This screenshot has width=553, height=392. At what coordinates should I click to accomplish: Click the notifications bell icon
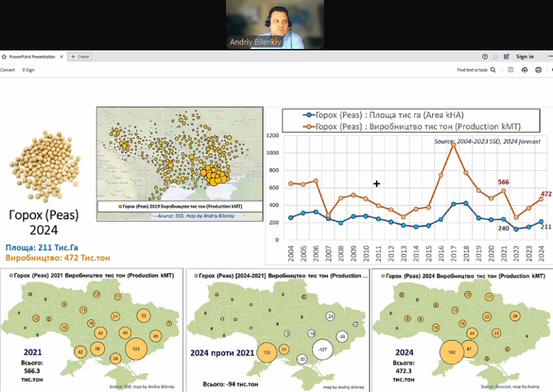point(495,57)
